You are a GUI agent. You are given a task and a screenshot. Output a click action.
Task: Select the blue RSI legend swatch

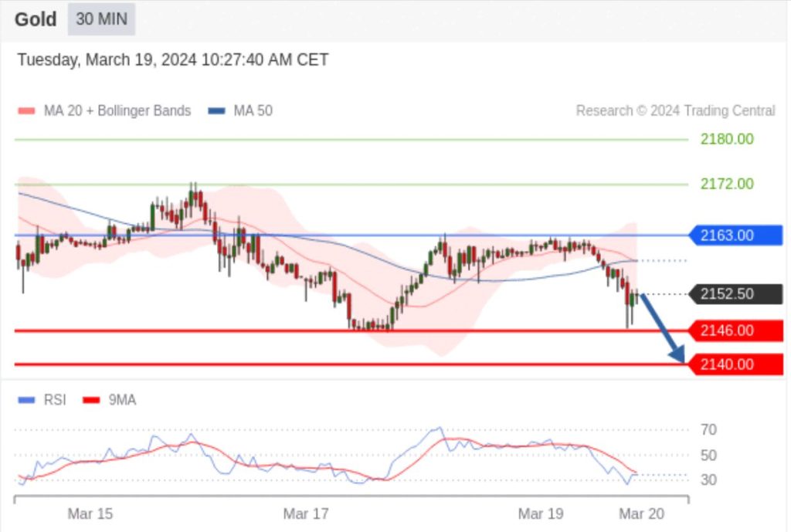[x=26, y=401]
